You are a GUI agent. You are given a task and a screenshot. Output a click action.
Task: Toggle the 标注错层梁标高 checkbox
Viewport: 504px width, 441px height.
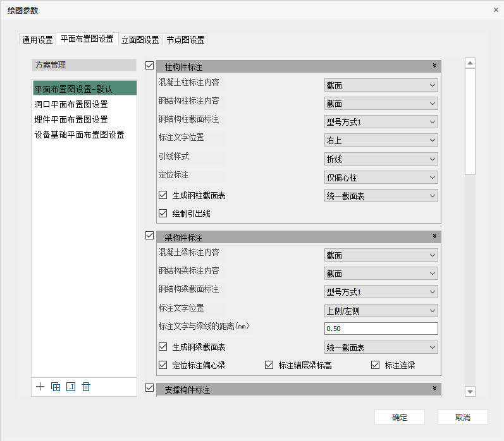(x=269, y=365)
